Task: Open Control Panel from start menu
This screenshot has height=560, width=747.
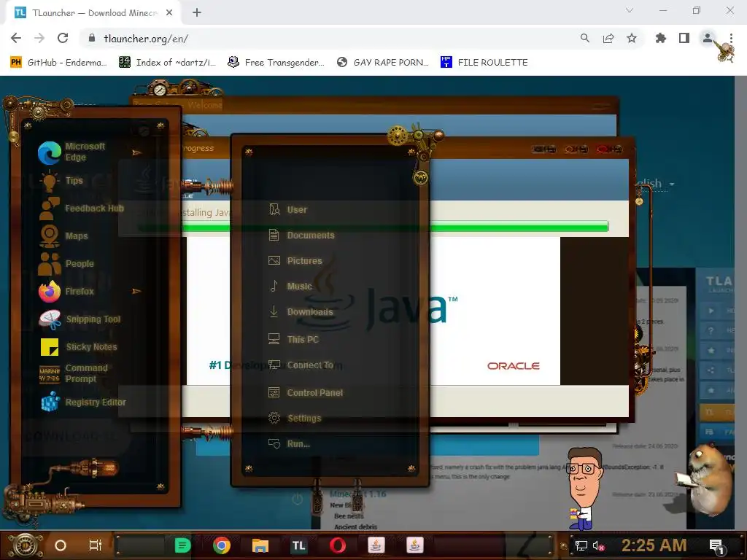Action: point(306,392)
